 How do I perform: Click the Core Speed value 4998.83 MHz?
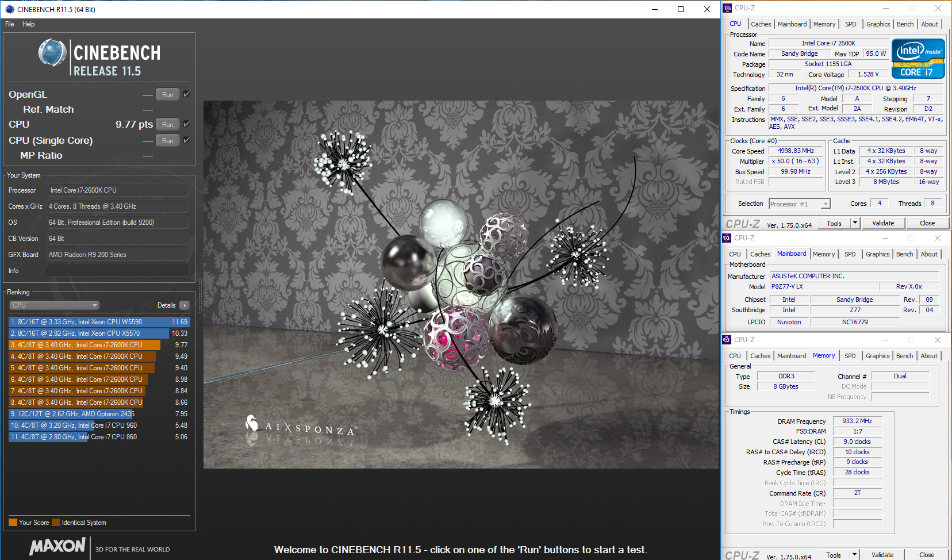click(796, 151)
